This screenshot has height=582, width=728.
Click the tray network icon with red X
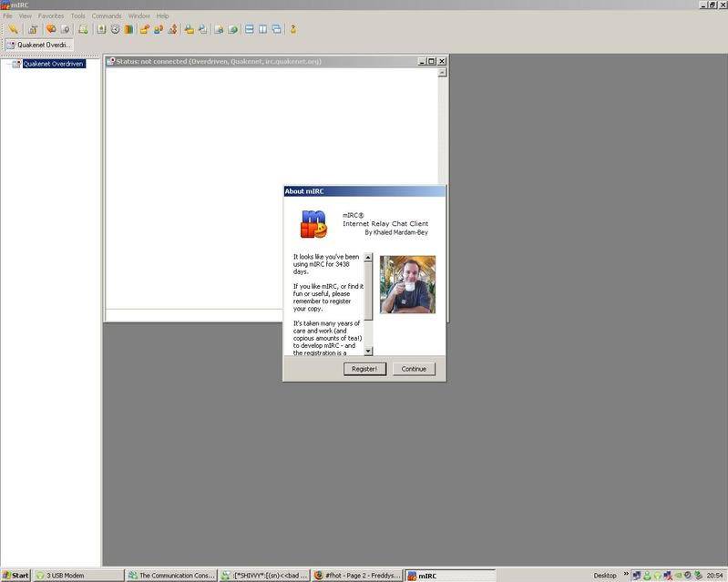pyautogui.click(x=668, y=576)
